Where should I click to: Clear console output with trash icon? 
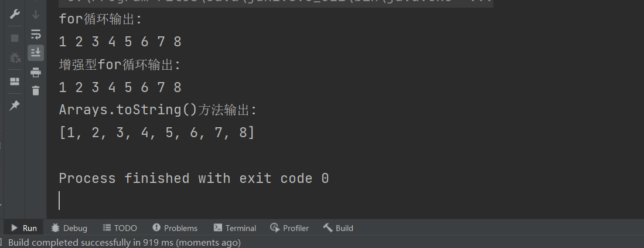click(36, 90)
